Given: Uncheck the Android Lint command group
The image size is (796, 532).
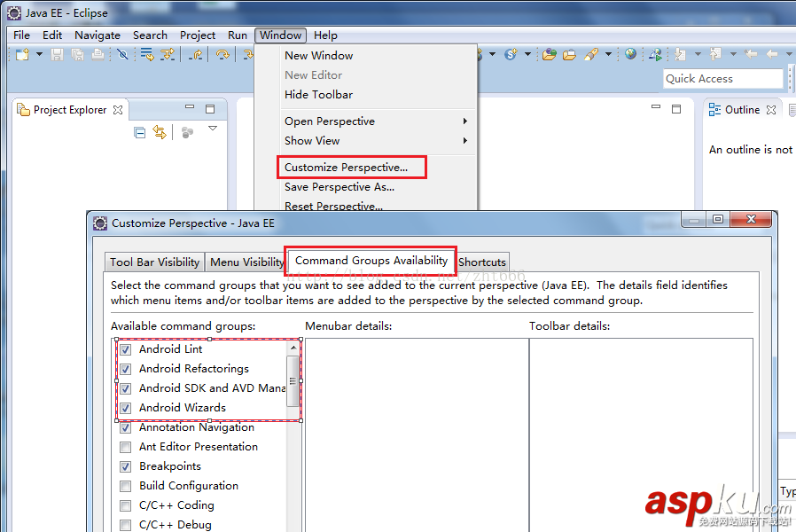Looking at the screenshot, I should tap(125, 348).
